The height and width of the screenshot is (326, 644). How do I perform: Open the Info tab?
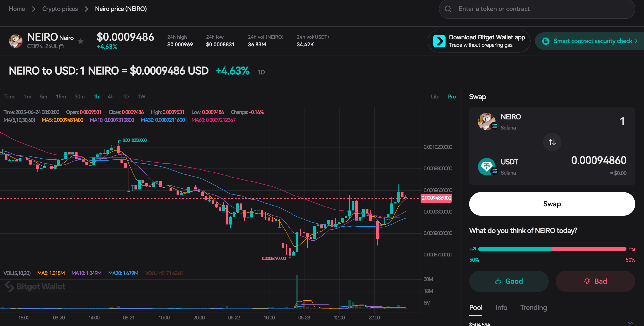pyautogui.click(x=501, y=308)
